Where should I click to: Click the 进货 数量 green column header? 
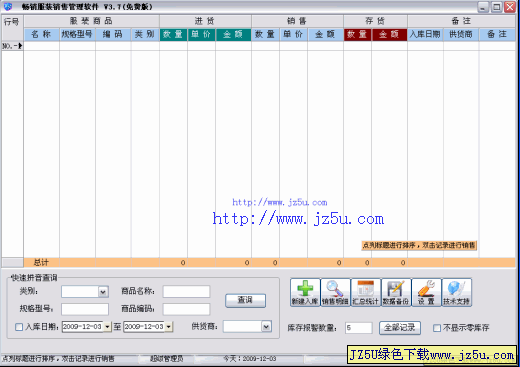[173, 34]
